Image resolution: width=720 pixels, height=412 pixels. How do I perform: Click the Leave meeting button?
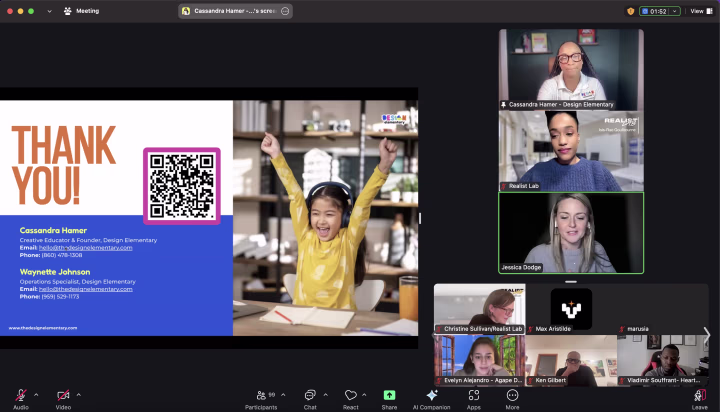700,399
